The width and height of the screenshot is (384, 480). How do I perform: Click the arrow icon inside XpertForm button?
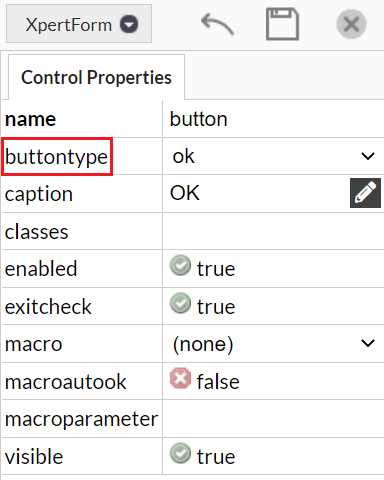(129, 24)
